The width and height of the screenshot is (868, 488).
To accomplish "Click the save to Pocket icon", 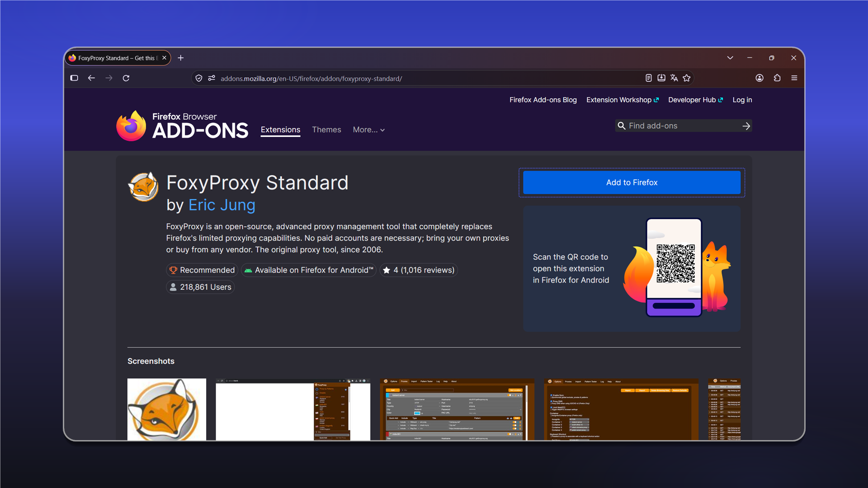I will tap(661, 78).
